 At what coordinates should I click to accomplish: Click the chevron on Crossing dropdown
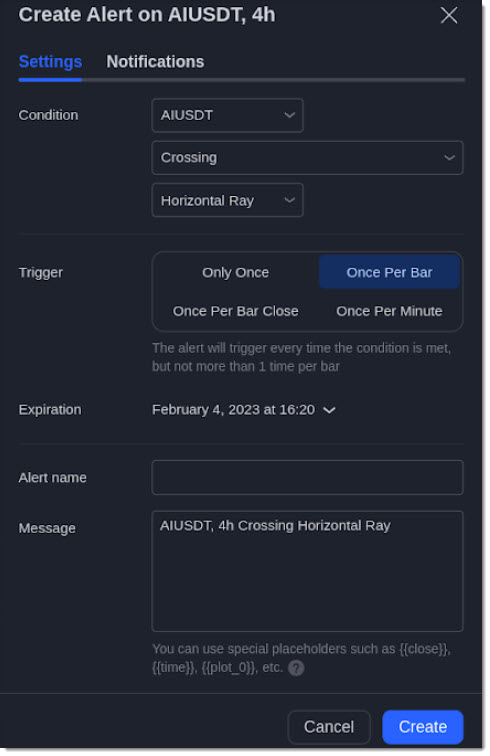449,158
